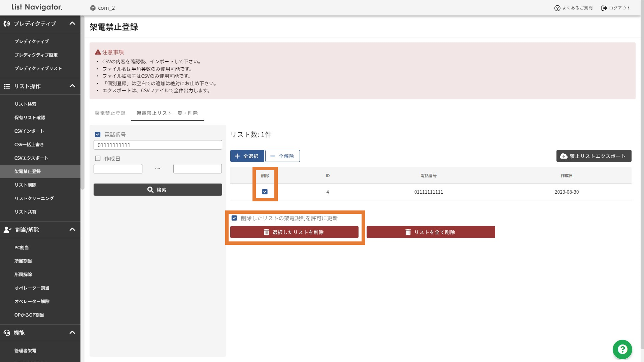Image resolution: width=644 pixels, height=362 pixels.
Task: Click the green help bubble icon
Action: (x=622, y=349)
